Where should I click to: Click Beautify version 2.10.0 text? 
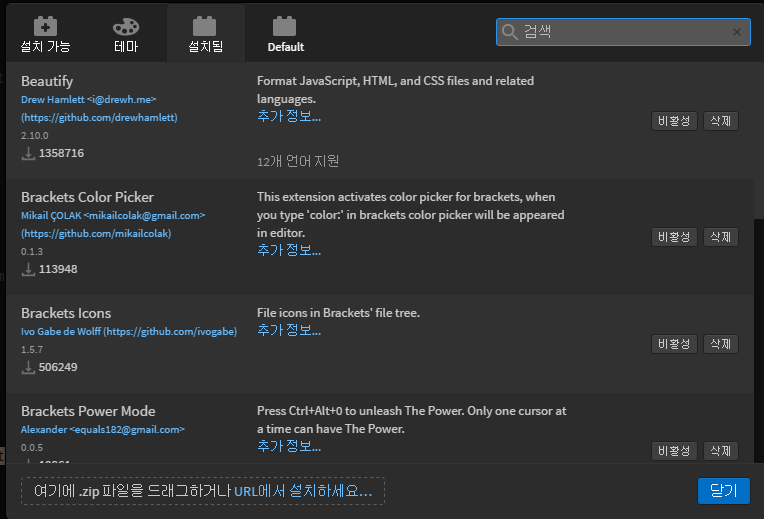pos(35,135)
